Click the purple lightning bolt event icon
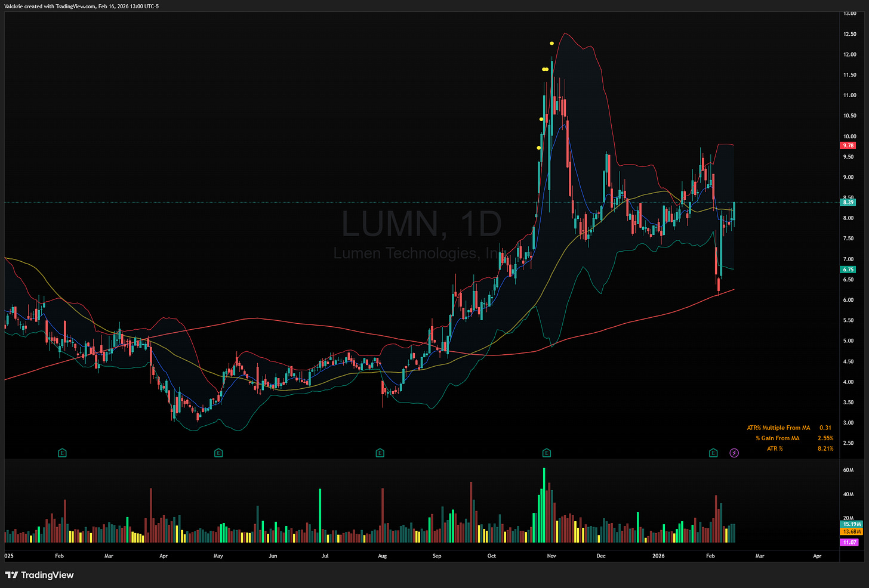 coord(734,453)
